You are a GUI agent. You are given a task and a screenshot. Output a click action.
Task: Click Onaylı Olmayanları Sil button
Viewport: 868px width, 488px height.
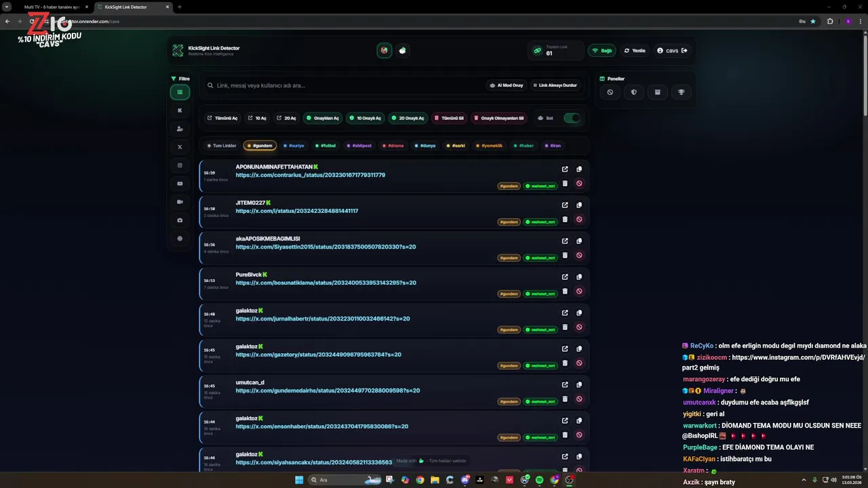click(499, 118)
